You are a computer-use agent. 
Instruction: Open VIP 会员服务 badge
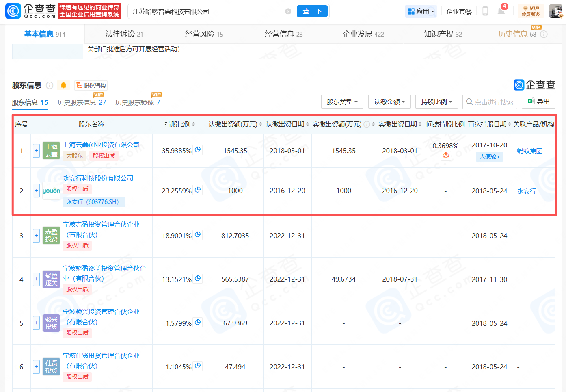point(531,11)
